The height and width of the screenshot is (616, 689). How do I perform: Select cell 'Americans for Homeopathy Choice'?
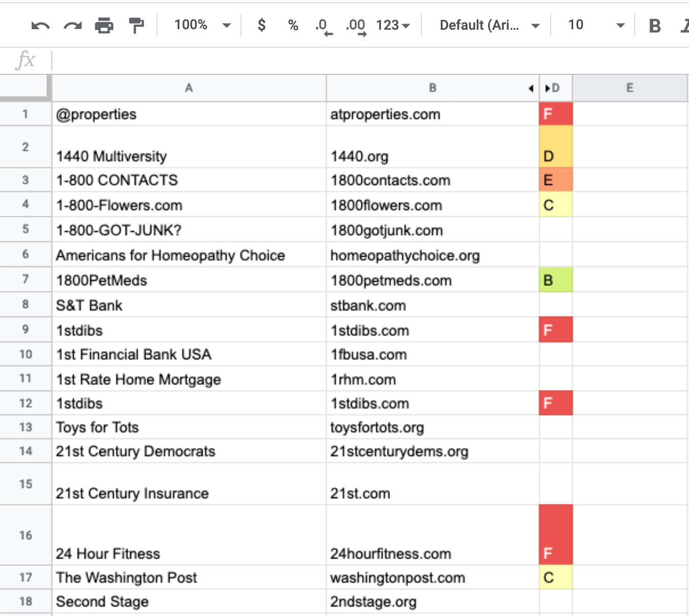pos(189,255)
